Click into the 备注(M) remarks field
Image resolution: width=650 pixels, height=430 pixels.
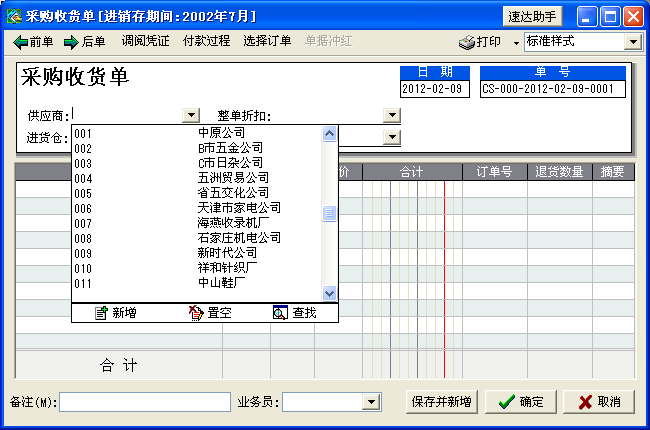145,402
